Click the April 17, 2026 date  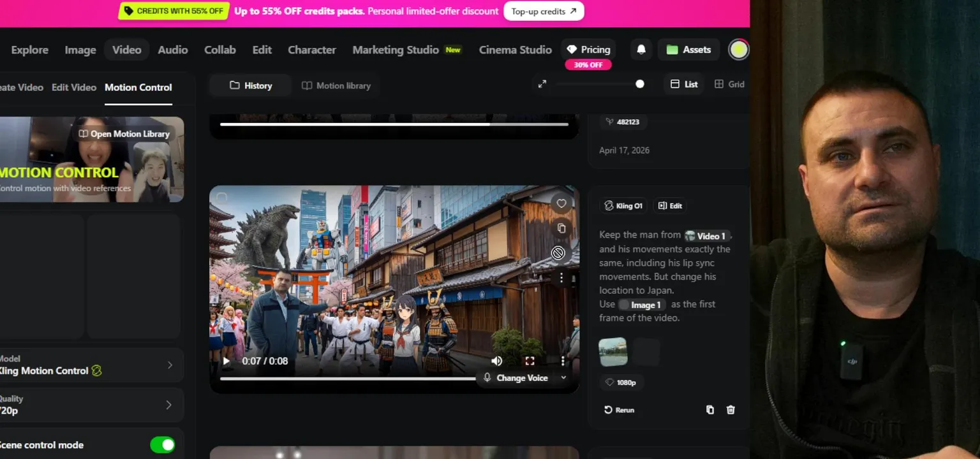click(x=624, y=150)
